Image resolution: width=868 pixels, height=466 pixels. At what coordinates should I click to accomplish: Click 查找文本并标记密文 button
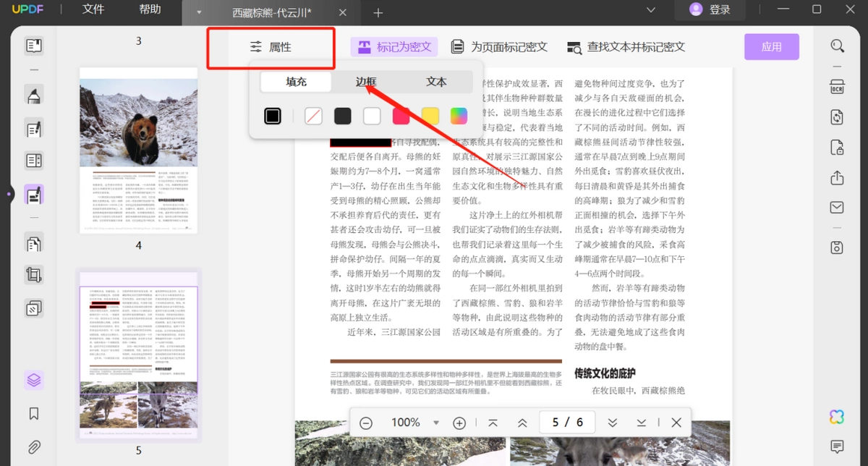pos(626,47)
